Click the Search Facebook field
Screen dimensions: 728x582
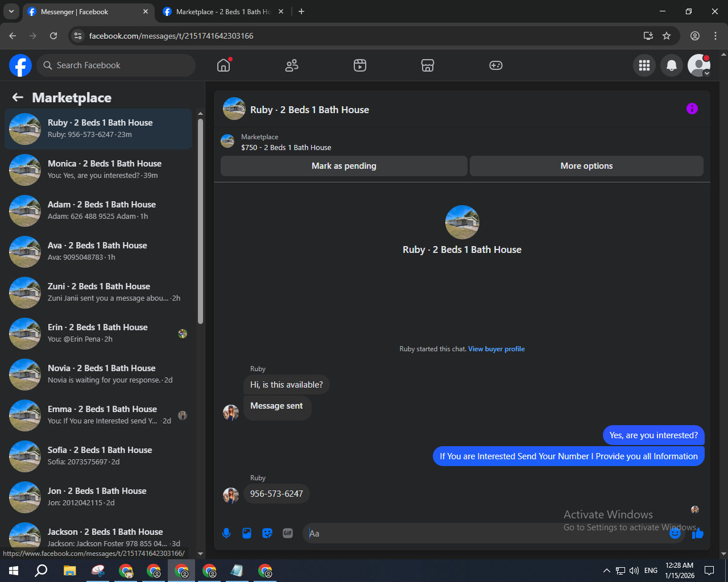pos(116,65)
